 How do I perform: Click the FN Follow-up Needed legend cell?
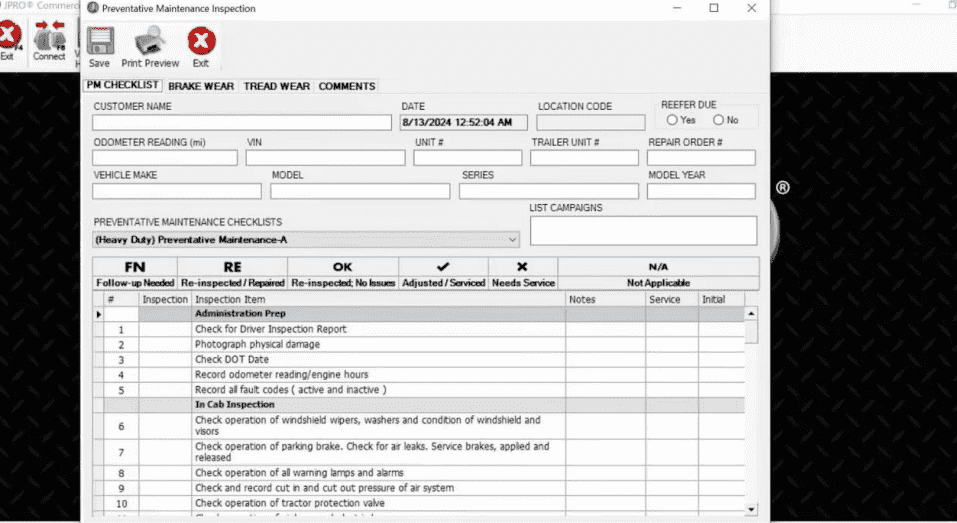[135, 274]
